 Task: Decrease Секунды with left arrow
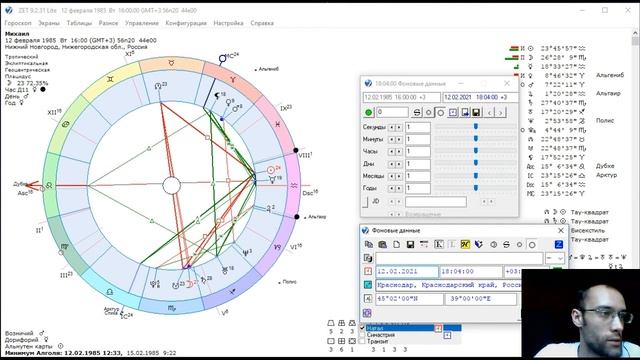pyautogui.click(x=391, y=127)
